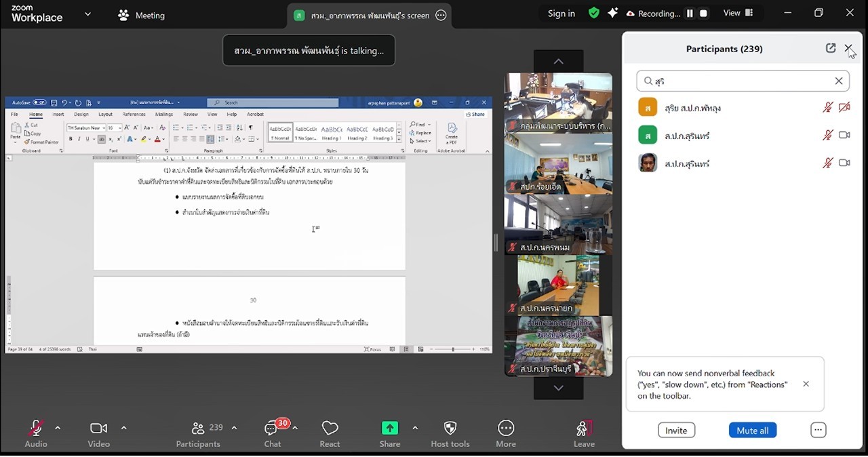Toggle the Video camera on
Viewport: 868px width, 457px height.
pyautogui.click(x=98, y=428)
